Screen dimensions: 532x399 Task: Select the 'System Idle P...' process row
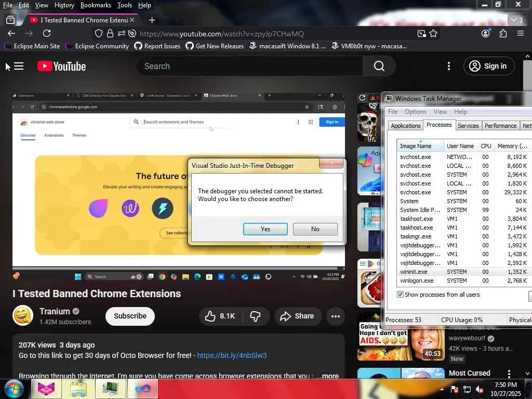(464, 210)
